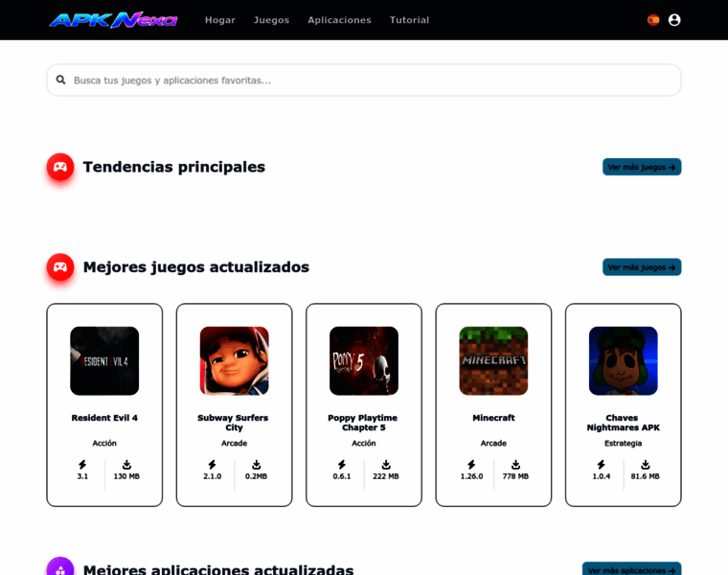The width and height of the screenshot is (728, 575).
Task: Click the Arcade category under Minecraft
Action: pyautogui.click(x=493, y=443)
